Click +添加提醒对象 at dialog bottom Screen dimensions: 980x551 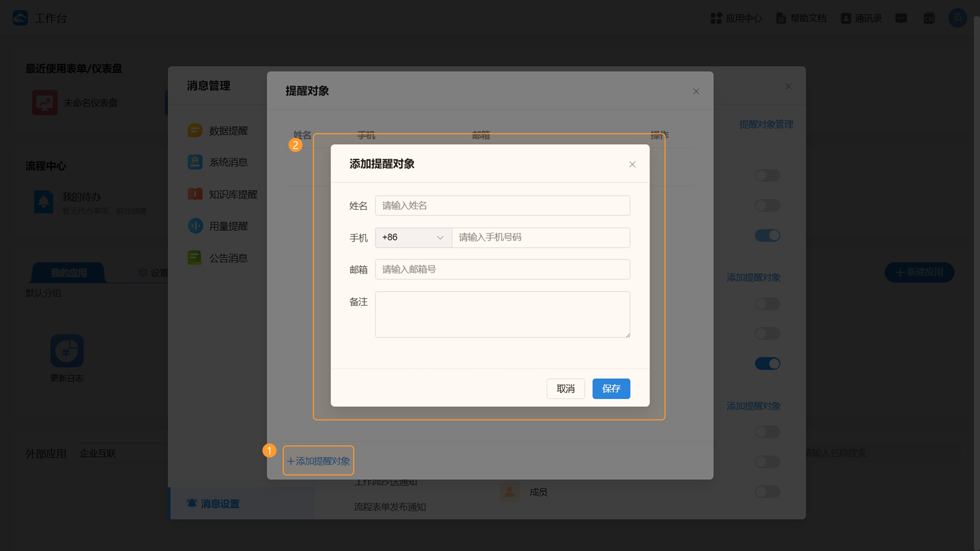(318, 461)
